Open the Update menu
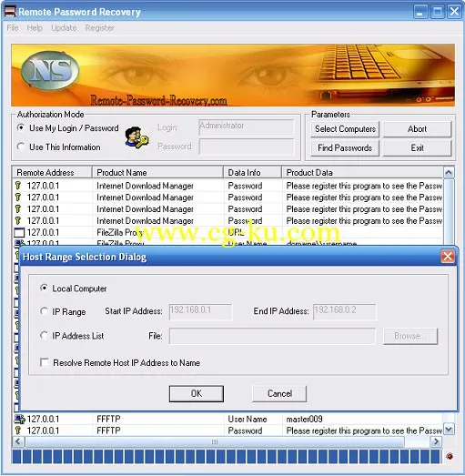 coord(64,28)
